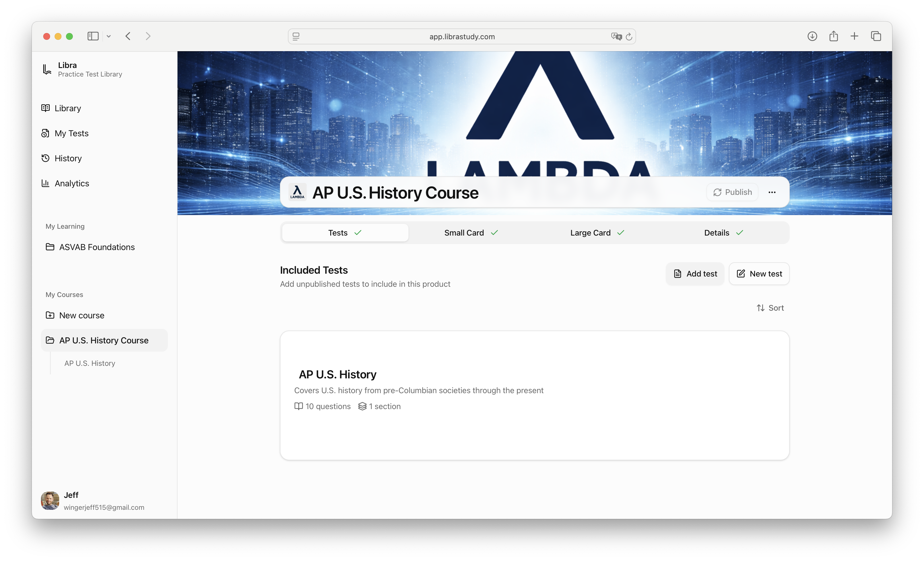Expand the sidebar tab group dropdown arrow
The height and width of the screenshot is (561, 924).
(109, 36)
